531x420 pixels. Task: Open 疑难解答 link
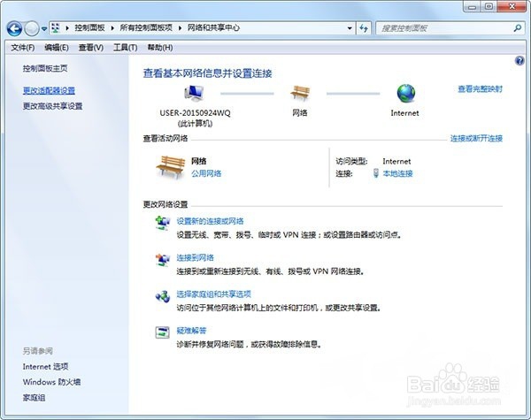191,331
